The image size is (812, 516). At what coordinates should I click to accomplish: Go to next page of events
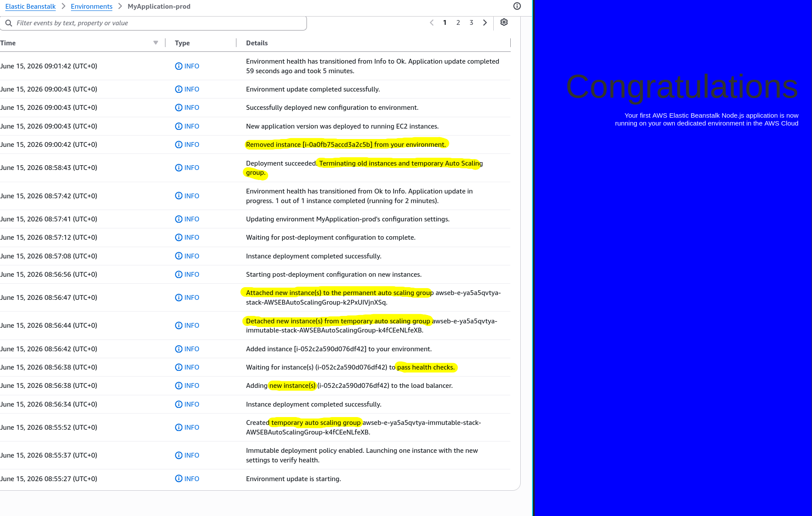click(x=485, y=23)
